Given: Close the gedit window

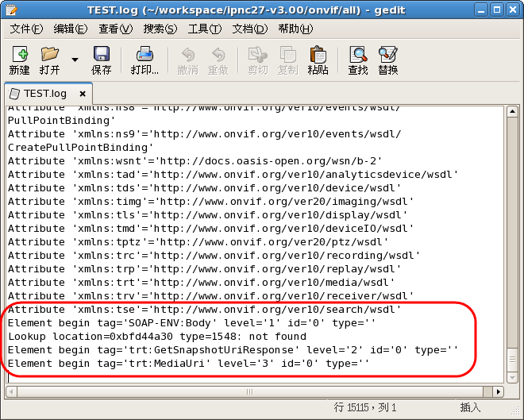Looking at the screenshot, I should pyautogui.click(x=513, y=10).
